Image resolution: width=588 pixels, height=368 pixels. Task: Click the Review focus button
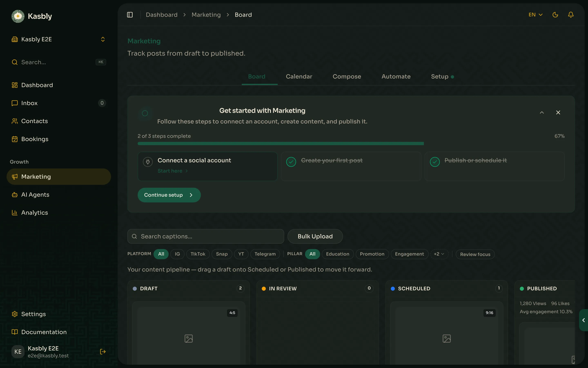pyautogui.click(x=475, y=254)
